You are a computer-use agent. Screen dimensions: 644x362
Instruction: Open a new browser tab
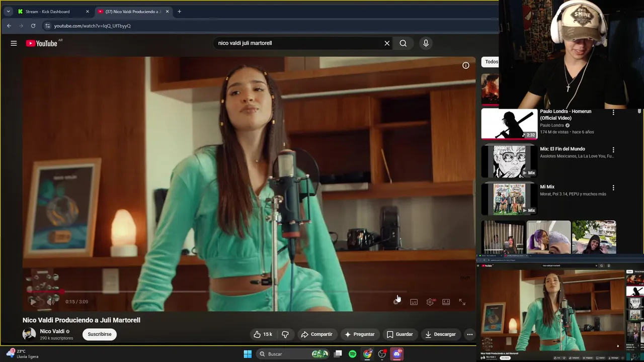179,12
